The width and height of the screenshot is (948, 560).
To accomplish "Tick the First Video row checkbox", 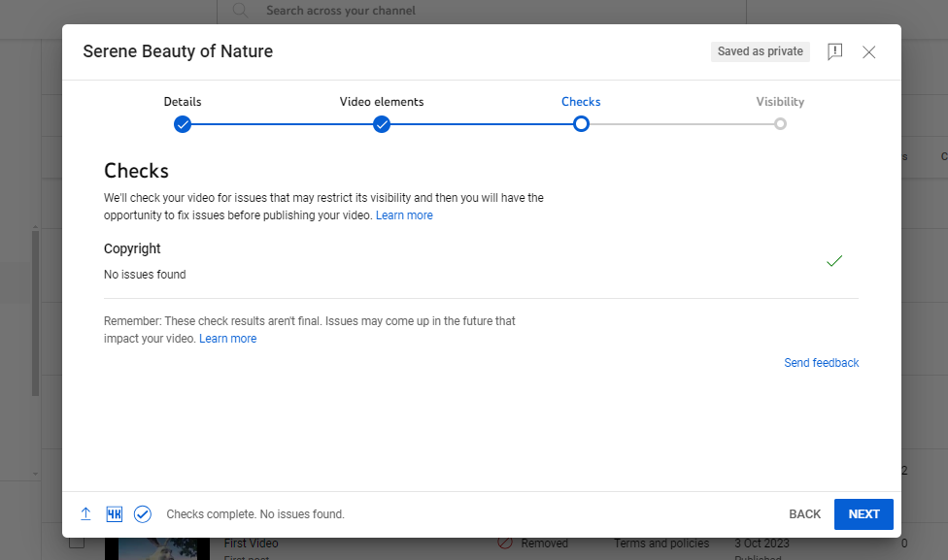I will pyautogui.click(x=77, y=542).
